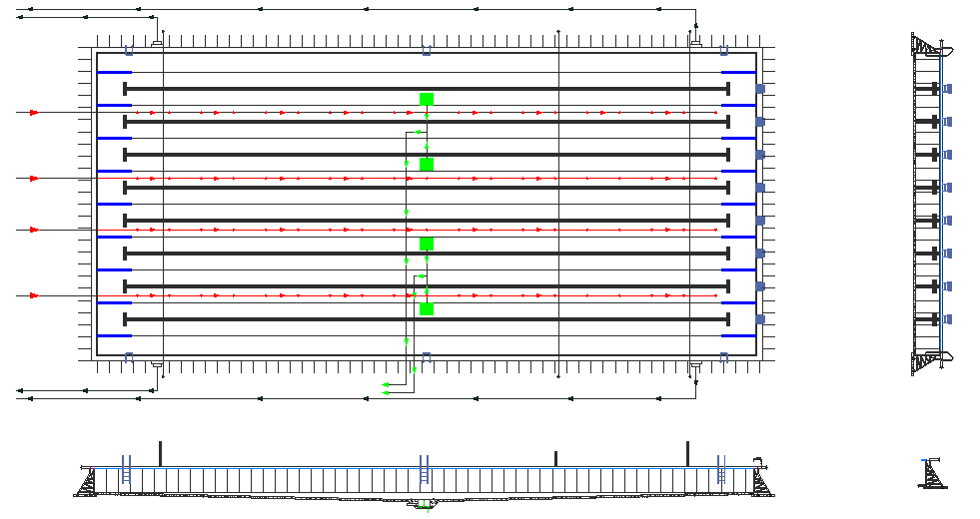This screenshot has height=519, width=980.
Task: Select the third green square from the top
Action: (427, 244)
